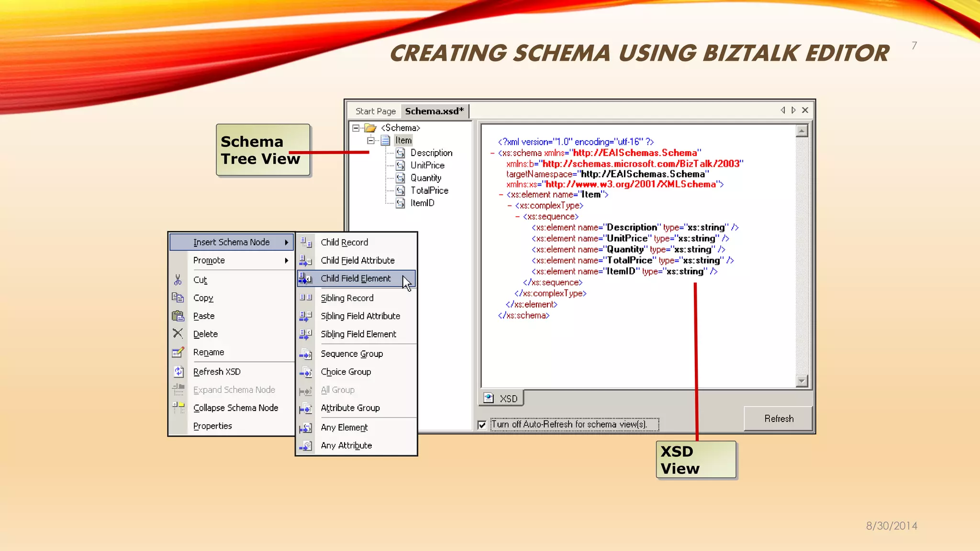Click the UnitPrice field element icon
The height and width of the screenshot is (551, 980).
click(401, 165)
